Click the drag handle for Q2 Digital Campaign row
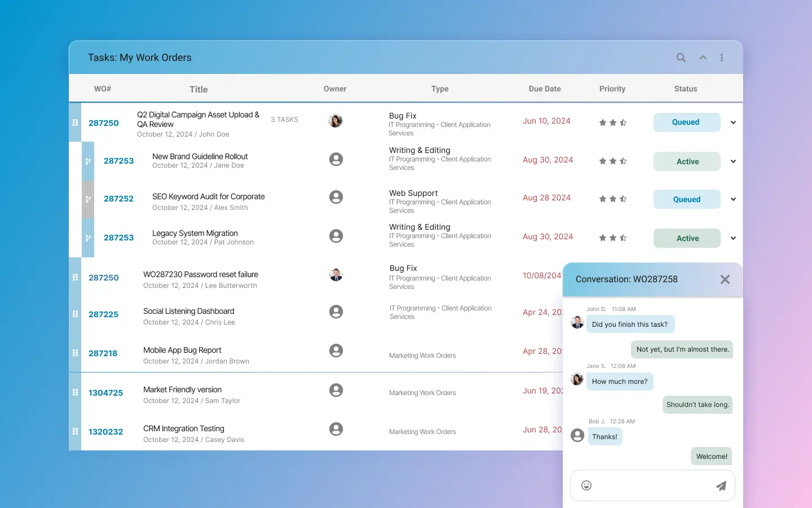This screenshot has width=812, height=508. 75,122
